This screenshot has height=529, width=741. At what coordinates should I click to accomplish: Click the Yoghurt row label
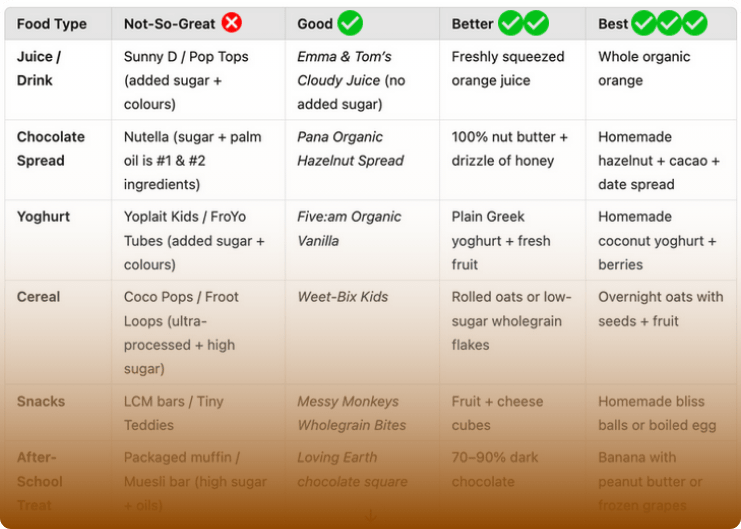[x=43, y=217]
